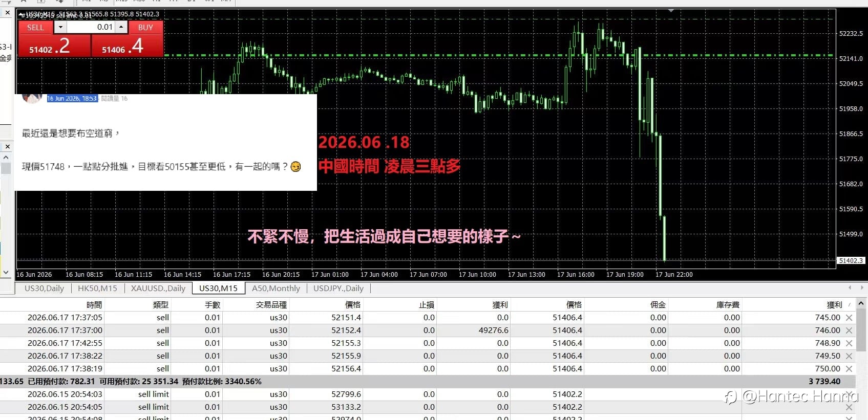The image size is (868, 420).
Task: Click the chart shift triangle marker atop chart
Action: tap(671, 10)
